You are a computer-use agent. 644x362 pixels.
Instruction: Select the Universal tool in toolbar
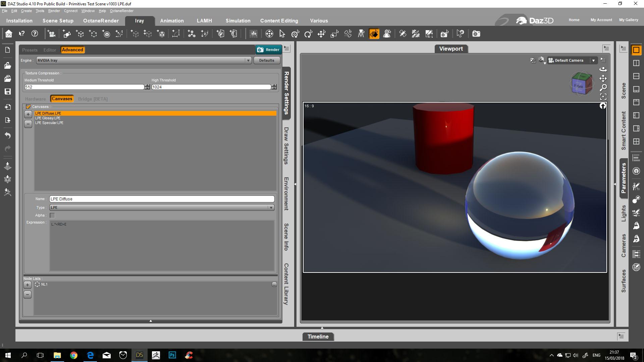click(x=295, y=34)
